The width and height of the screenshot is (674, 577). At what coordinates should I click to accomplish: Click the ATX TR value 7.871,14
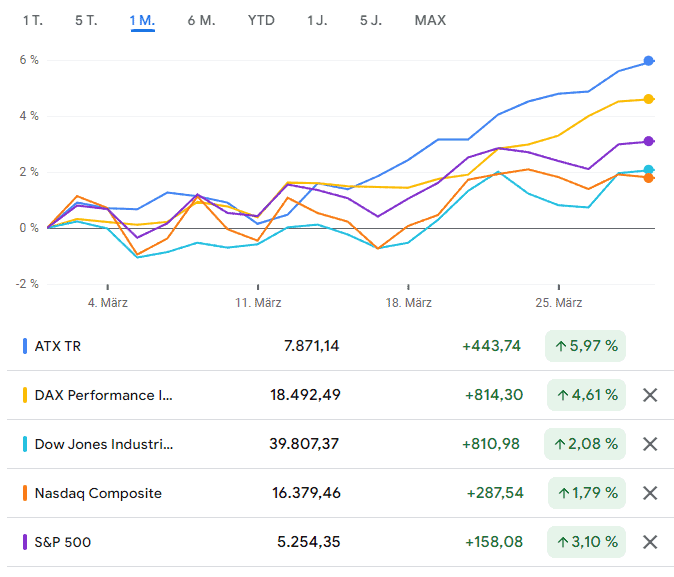click(312, 346)
